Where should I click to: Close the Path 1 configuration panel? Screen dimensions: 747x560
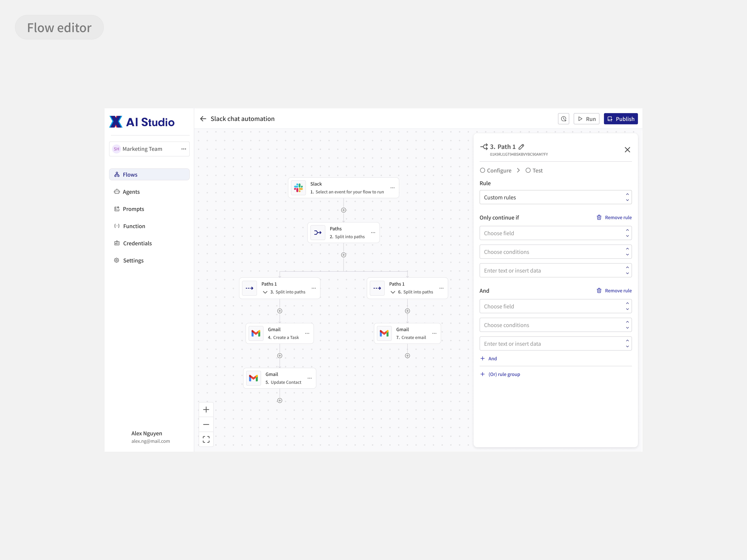pos(627,150)
